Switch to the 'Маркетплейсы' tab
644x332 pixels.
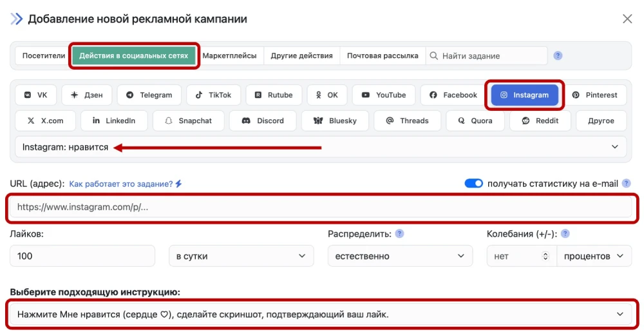pos(229,56)
